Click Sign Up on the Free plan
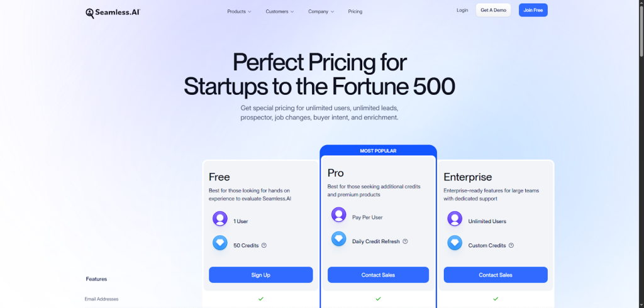644x308 pixels. [x=260, y=275]
